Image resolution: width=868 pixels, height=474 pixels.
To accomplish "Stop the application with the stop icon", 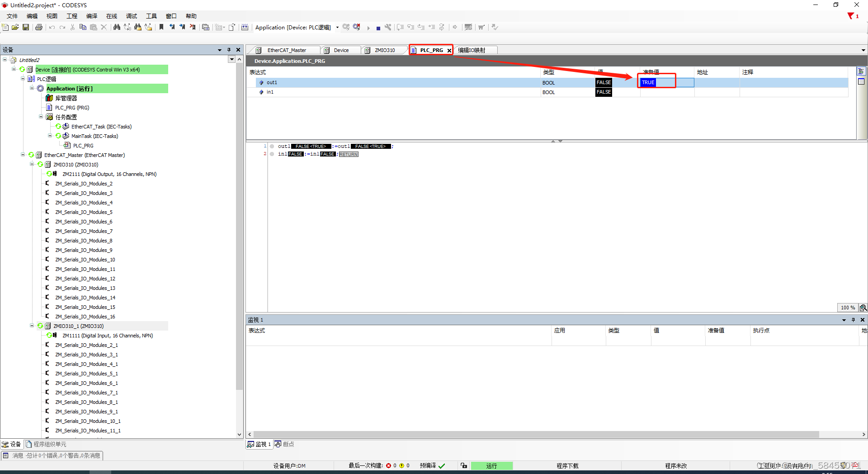I will click(x=378, y=27).
